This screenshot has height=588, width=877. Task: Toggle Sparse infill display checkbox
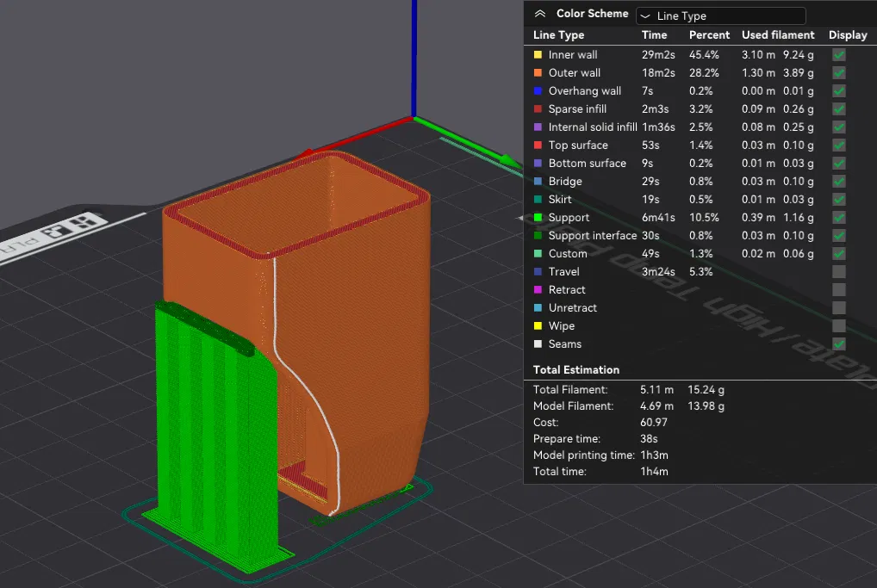(838, 109)
